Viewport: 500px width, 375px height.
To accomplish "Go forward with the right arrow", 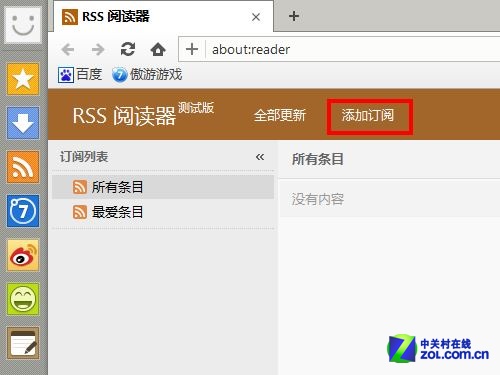I will pos(98,50).
